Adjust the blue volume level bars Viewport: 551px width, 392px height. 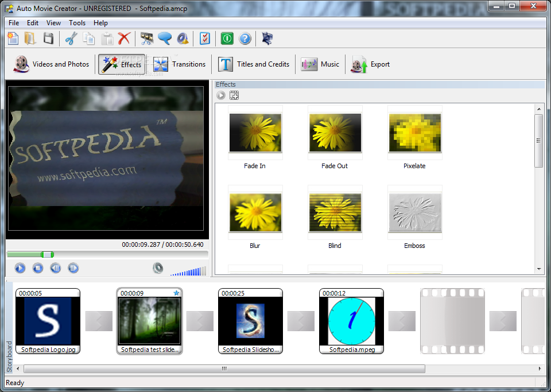[188, 271]
